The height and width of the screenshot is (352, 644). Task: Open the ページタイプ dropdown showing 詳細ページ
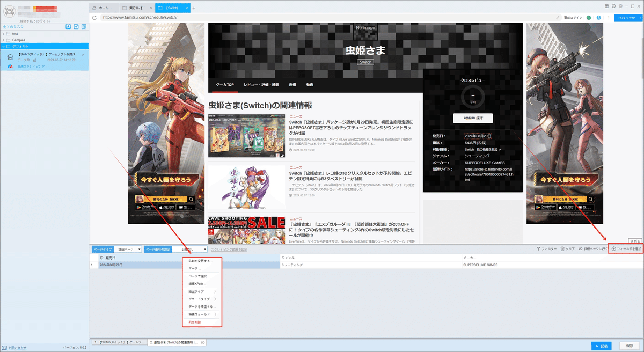(x=129, y=249)
